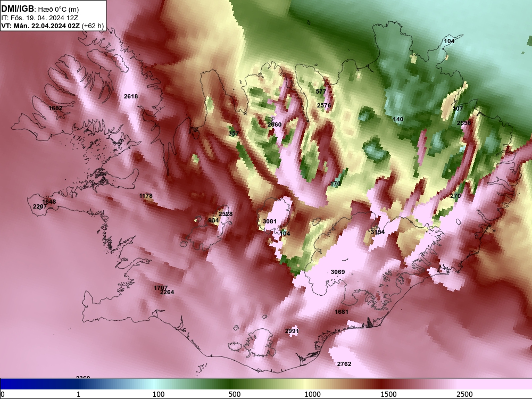Screen dimensions: 532x399
Task: Click the map value 2991
Action: (x=292, y=331)
